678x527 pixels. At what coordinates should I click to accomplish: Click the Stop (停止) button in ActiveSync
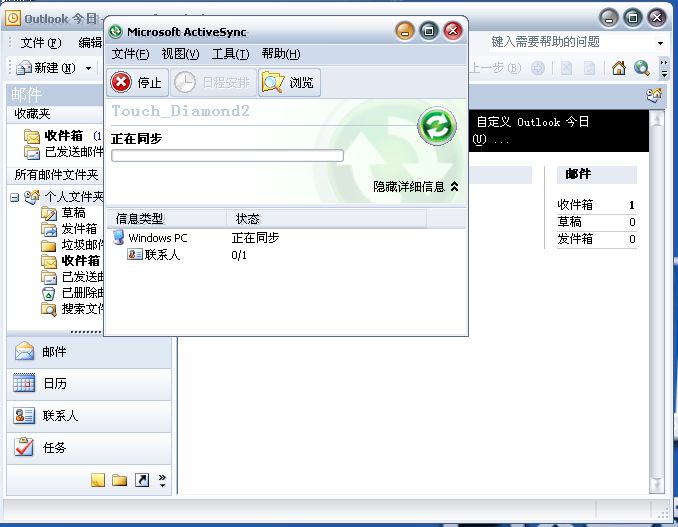[x=138, y=82]
